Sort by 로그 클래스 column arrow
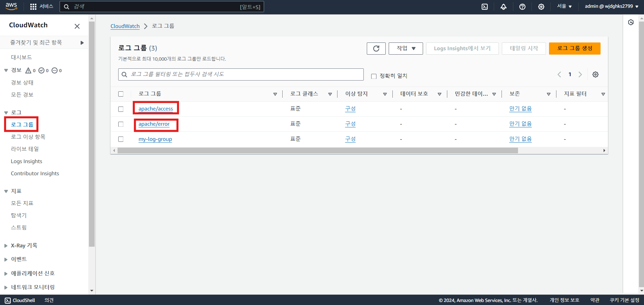 [330, 94]
